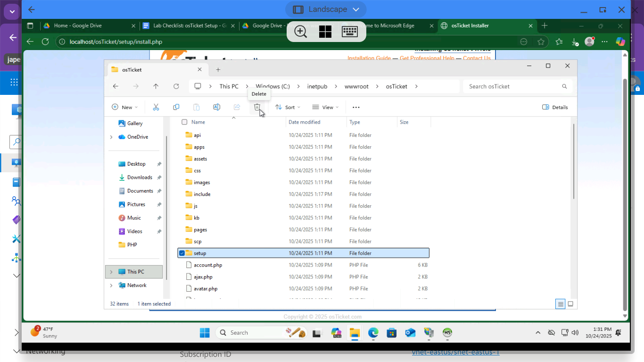Click the Delete trash icon in File Explorer
Screen dimensions: 644x362
(257, 107)
